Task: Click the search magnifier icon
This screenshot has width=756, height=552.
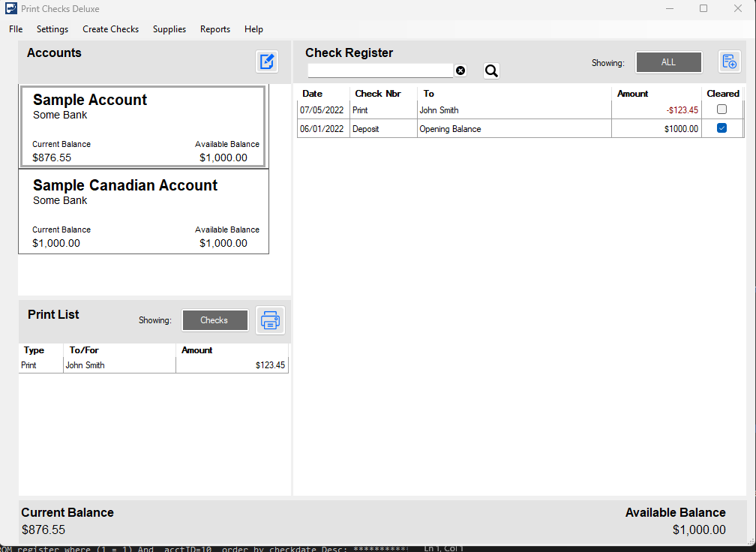Action: tap(491, 70)
